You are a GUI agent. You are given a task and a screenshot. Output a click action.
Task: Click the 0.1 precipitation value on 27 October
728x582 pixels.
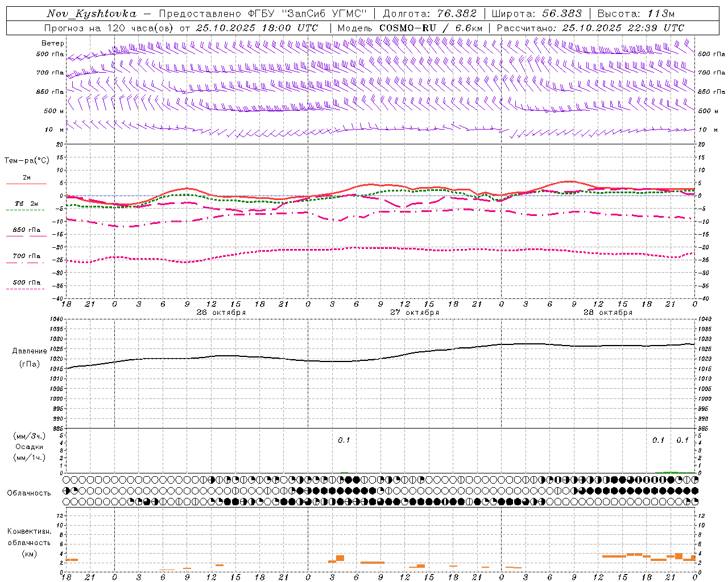pos(344,440)
